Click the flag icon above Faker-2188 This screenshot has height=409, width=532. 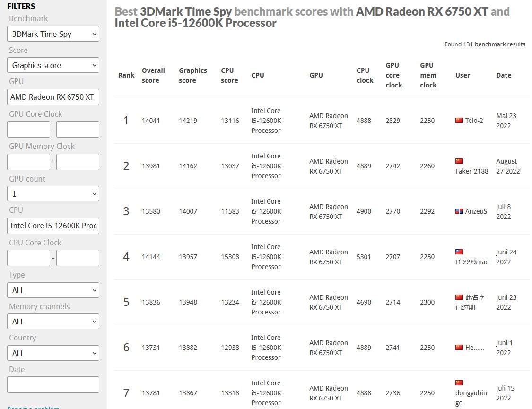point(459,161)
